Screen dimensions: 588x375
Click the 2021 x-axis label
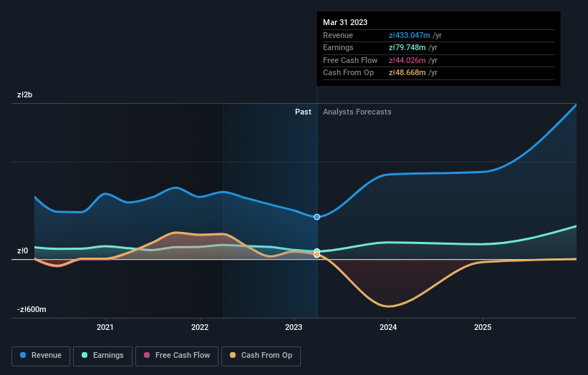[105, 327]
